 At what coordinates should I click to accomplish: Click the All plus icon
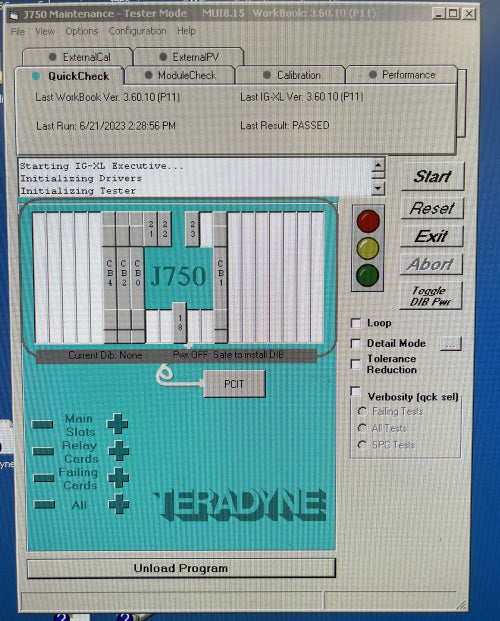(x=119, y=504)
